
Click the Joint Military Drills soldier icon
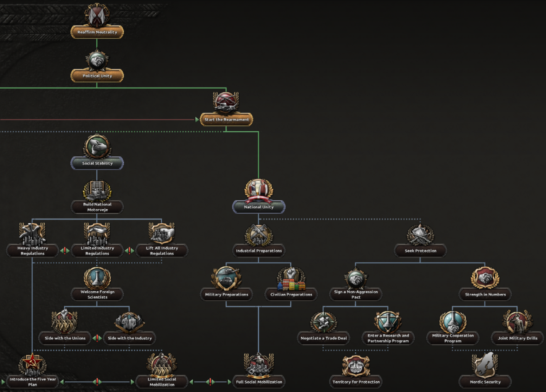click(x=518, y=322)
